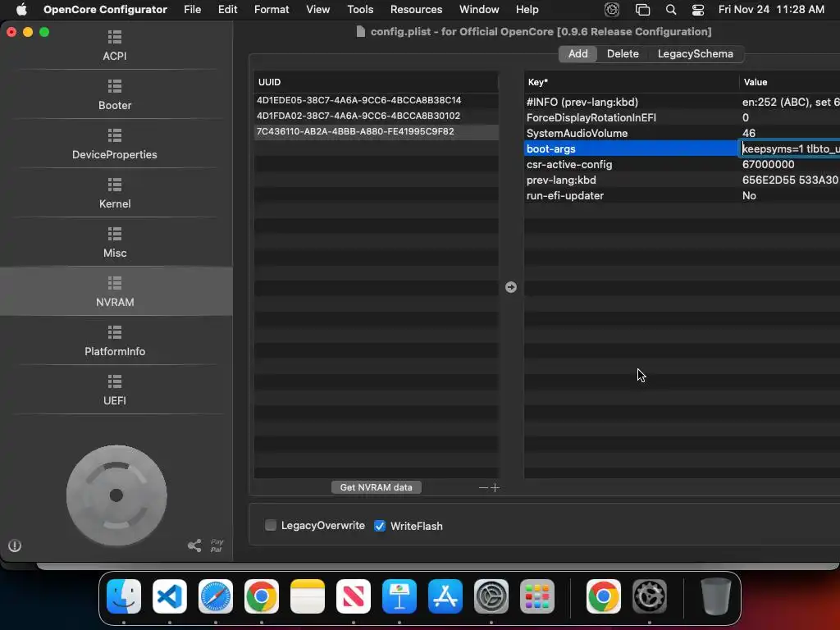
Task: Open Launchpad from the dock
Action: pyautogui.click(x=536, y=596)
